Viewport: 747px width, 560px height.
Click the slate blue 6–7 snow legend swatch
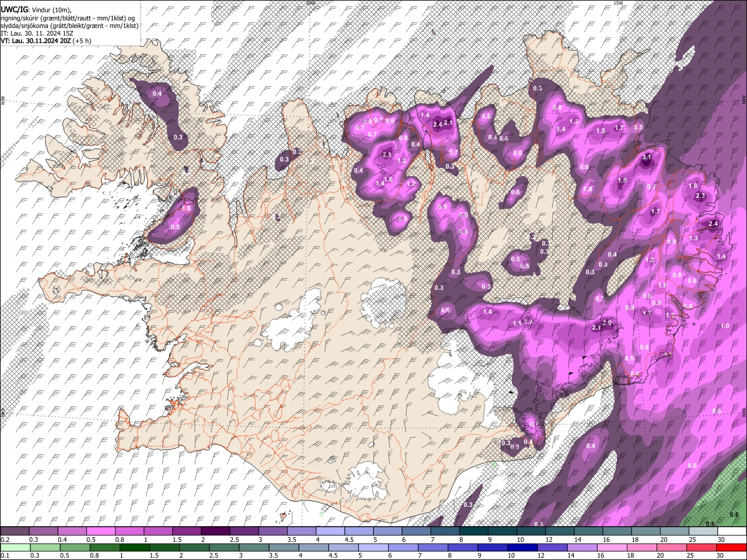416,531
